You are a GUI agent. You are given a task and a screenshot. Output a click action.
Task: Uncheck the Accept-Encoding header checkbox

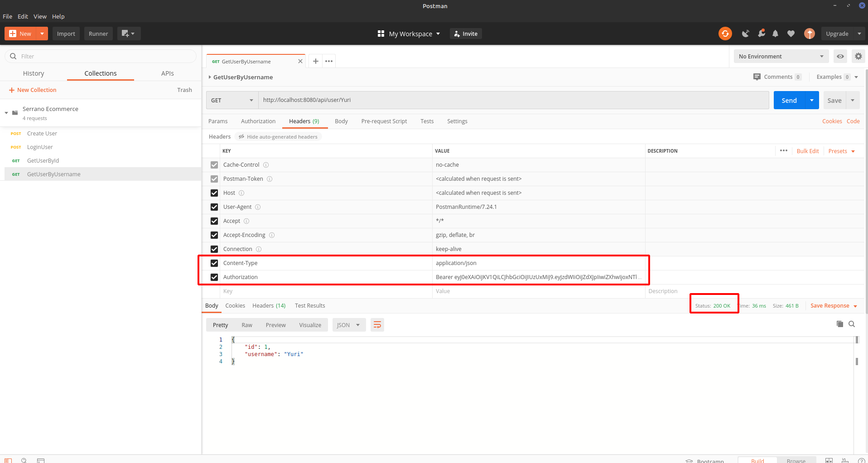(x=214, y=235)
